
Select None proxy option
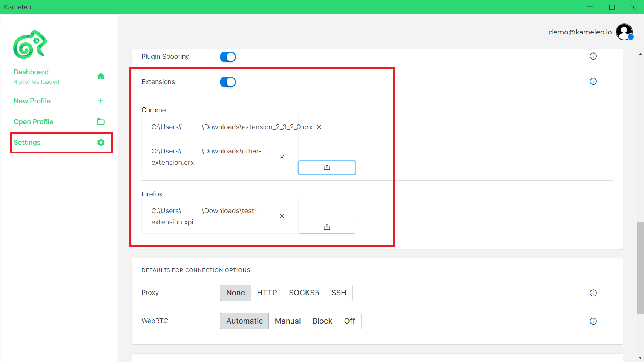(x=236, y=293)
